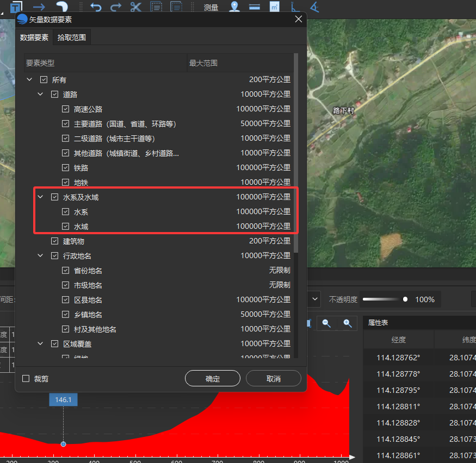Screen dimensions: 476x463
Task: Collapse the 道路 tree group
Action: point(40,94)
